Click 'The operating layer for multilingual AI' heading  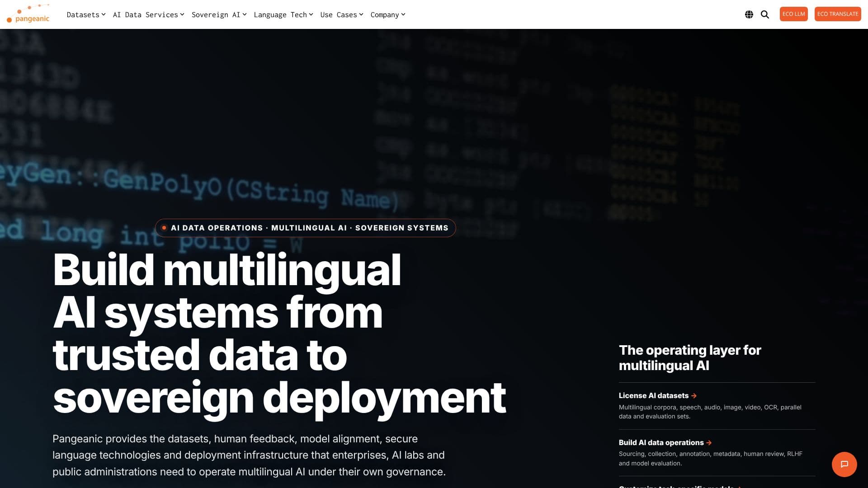(690, 357)
